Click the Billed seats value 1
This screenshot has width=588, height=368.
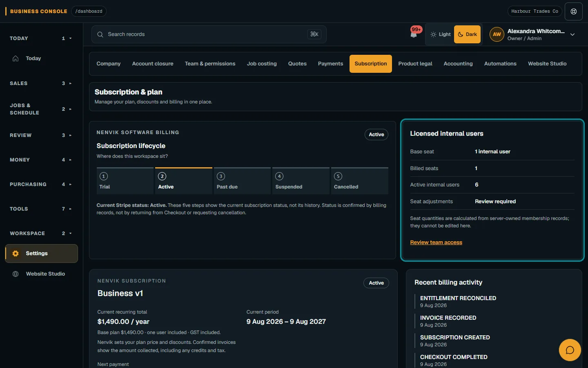click(x=476, y=168)
